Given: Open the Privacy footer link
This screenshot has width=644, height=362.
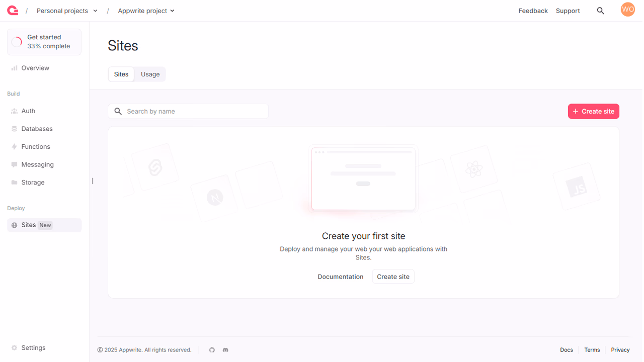Looking at the screenshot, I should (x=620, y=350).
